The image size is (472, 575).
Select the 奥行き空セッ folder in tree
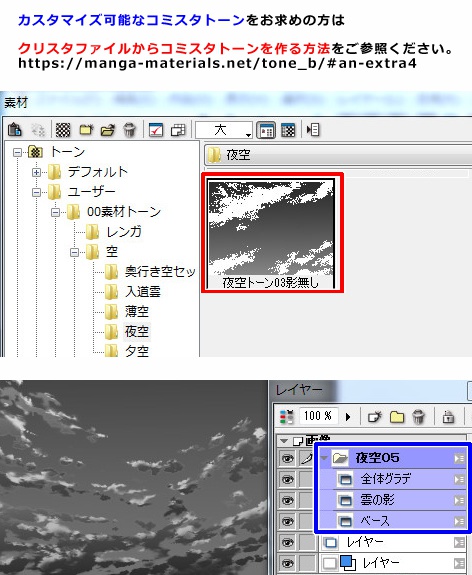pos(160,272)
